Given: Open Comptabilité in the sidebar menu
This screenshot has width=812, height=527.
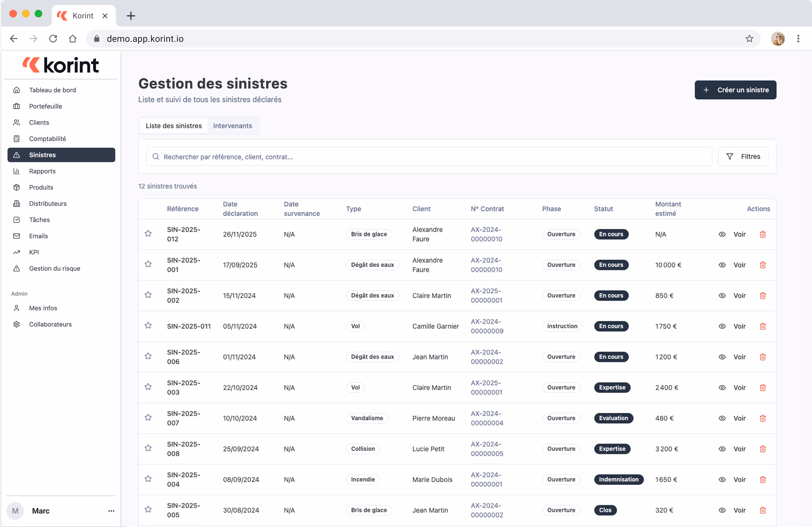Looking at the screenshot, I should pos(47,139).
